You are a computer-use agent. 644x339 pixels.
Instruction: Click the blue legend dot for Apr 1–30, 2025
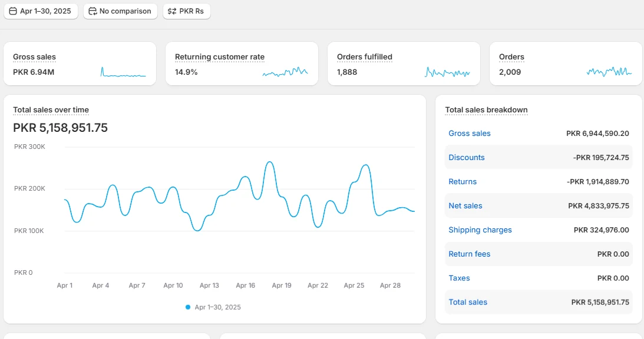(x=188, y=307)
